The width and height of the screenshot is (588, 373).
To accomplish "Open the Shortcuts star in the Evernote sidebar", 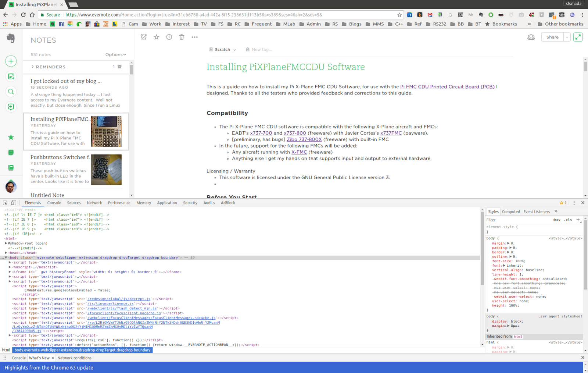I will (11, 137).
